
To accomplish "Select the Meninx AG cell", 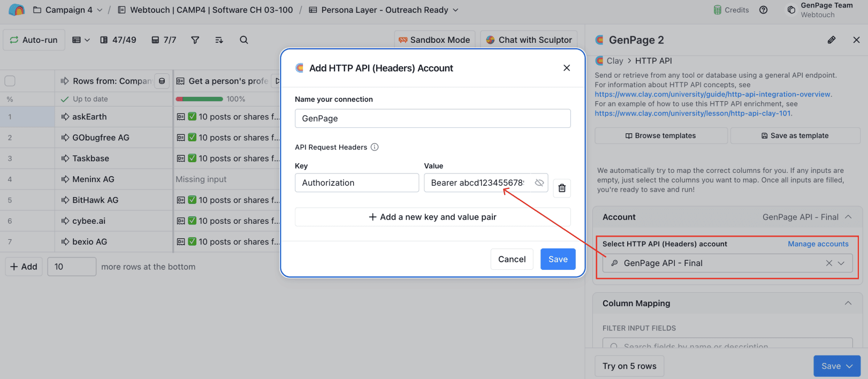I will pos(113,179).
